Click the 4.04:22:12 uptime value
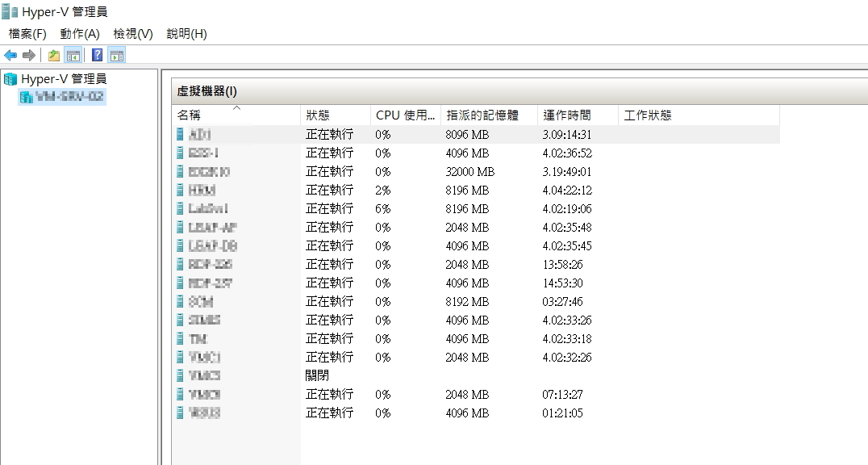868x465 pixels. click(567, 190)
